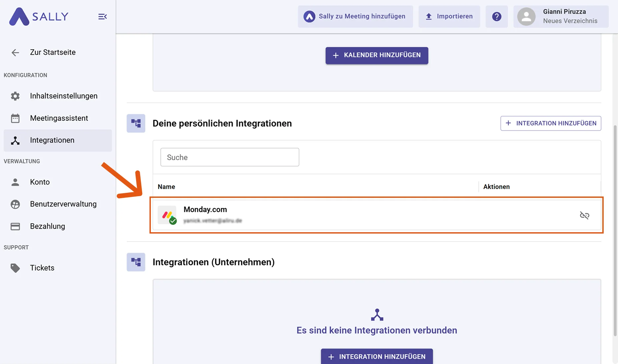The width and height of the screenshot is (618, 364).
Task: Click Es sind keine Integrationen verbunden text
Action: [377, 330]
